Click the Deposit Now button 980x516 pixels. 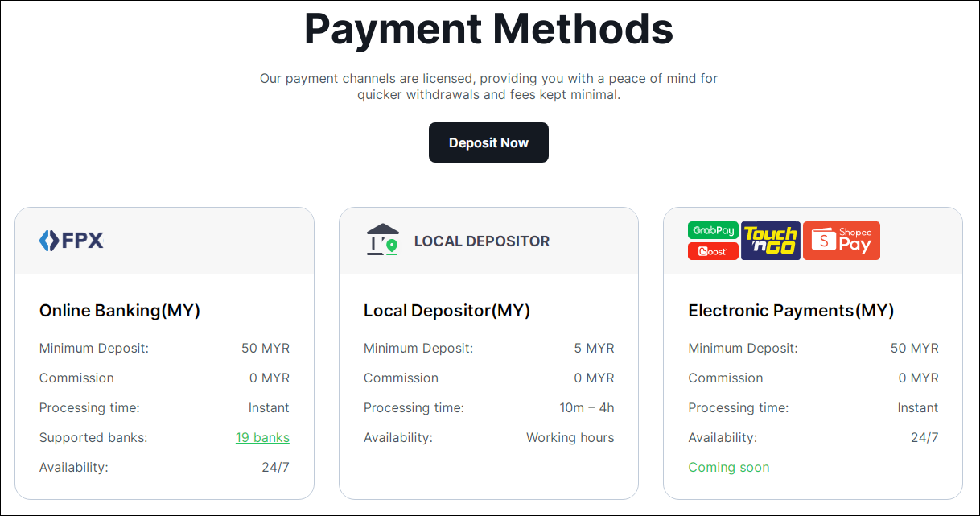pos(488,142)
